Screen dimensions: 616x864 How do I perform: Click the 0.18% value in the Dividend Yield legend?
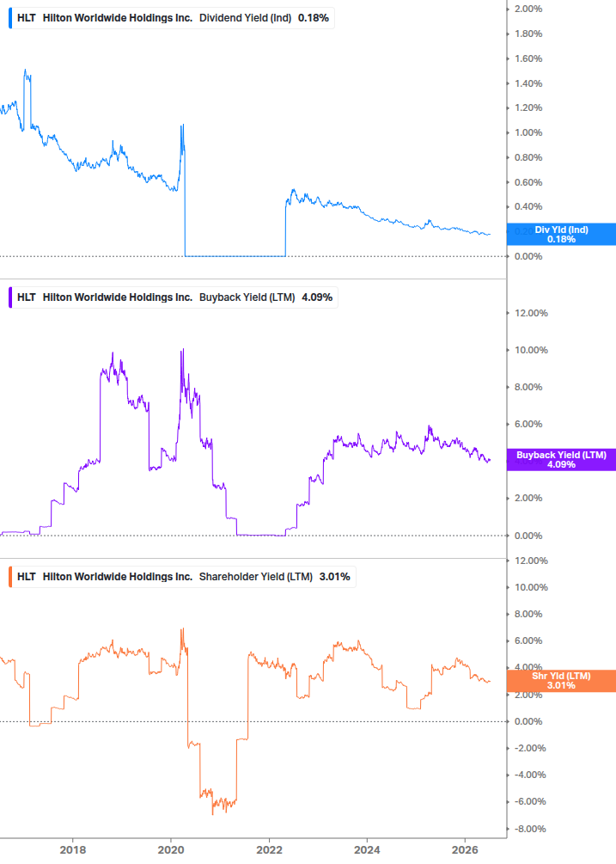tap(314, 18)
